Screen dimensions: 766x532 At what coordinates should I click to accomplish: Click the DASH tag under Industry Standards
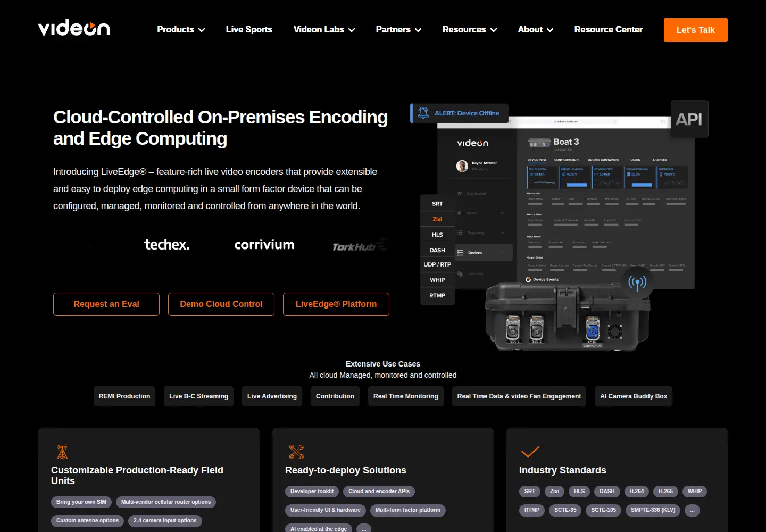click(607, 492)
